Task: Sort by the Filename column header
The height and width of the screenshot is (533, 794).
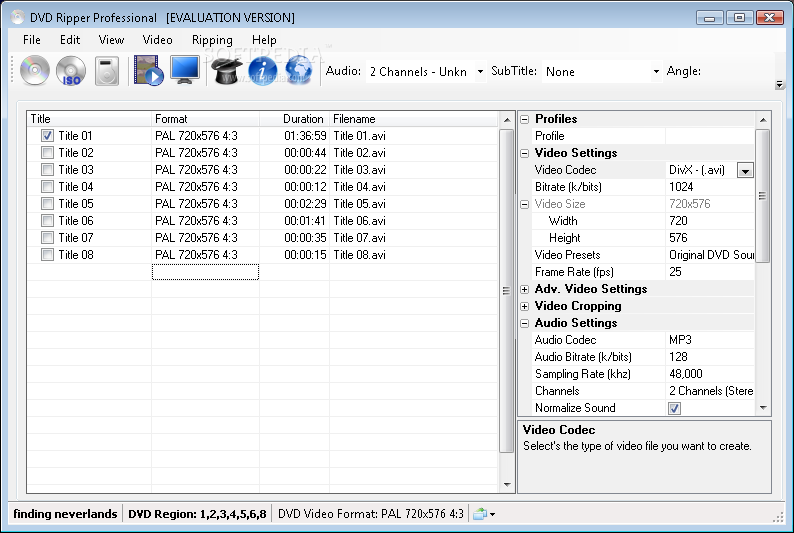Action: (x=414, y=119)
